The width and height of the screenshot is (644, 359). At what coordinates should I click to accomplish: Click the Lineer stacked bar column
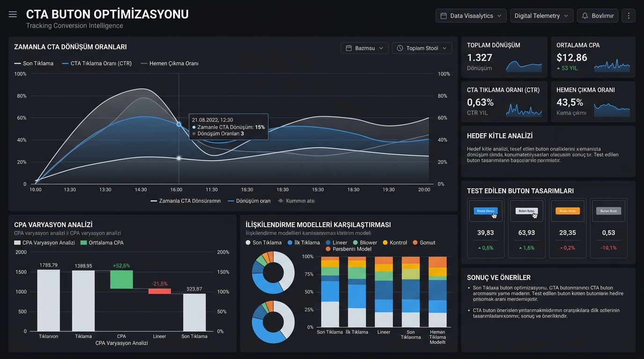[384, 292]
